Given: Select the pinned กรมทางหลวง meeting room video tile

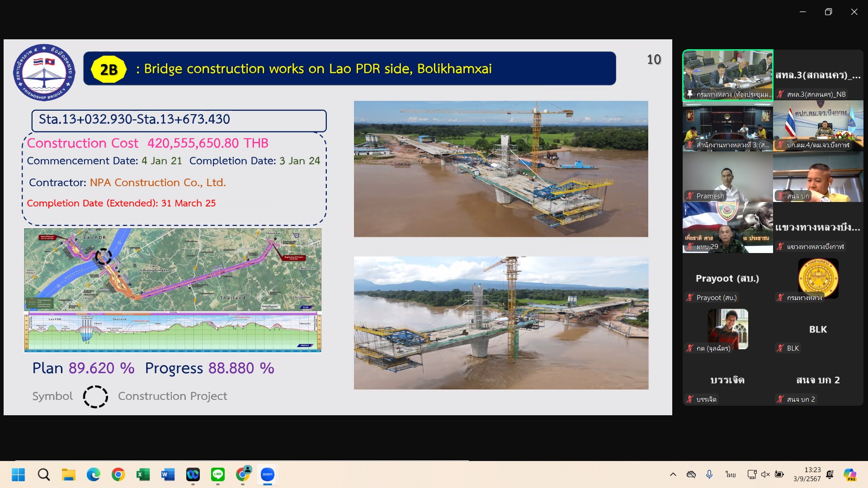Looking at the screenshot, I should click(727, 75).
